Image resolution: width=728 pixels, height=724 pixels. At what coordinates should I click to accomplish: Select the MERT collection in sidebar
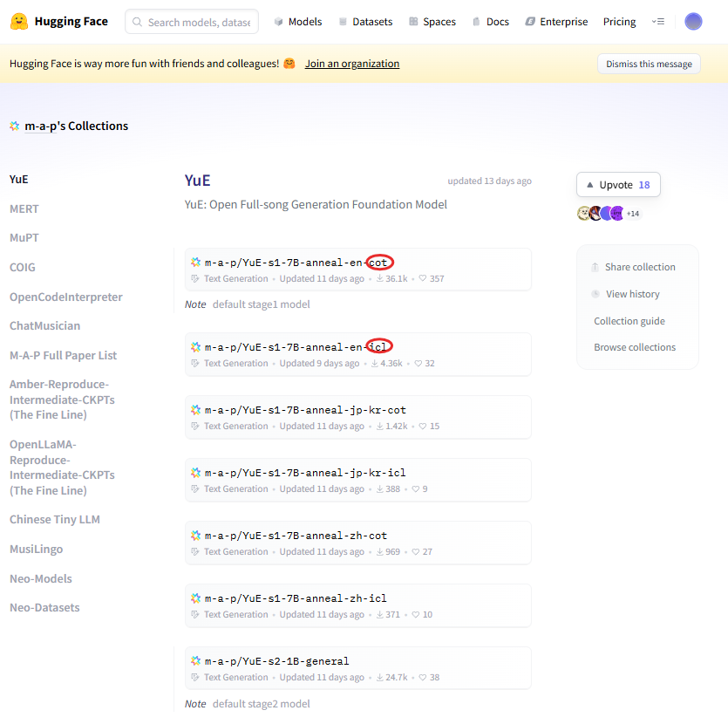point(24,209)
